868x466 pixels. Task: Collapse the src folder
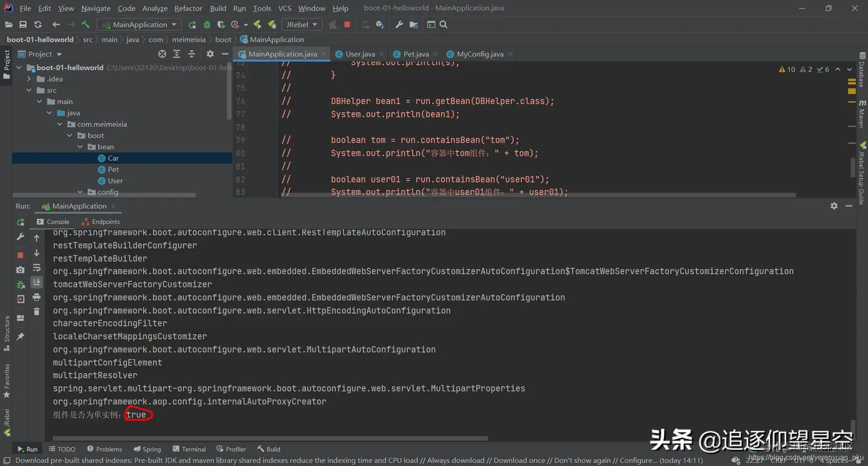tap(29, 90)
